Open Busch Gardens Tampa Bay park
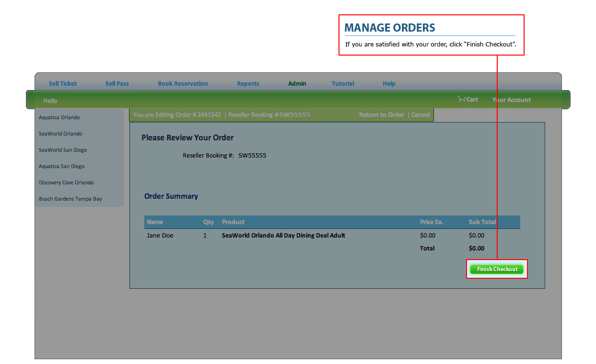This screenshot has width=596, height=364. (x=70, y=199)
